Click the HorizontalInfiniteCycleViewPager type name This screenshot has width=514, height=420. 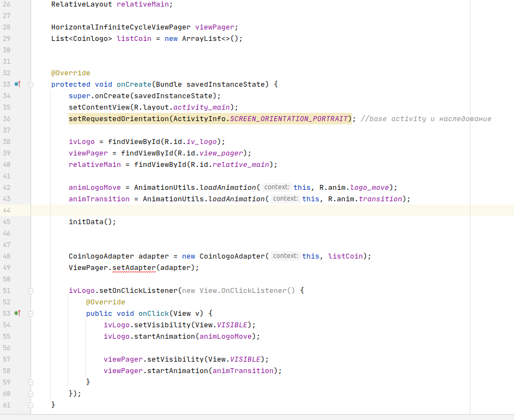(120, 27)
